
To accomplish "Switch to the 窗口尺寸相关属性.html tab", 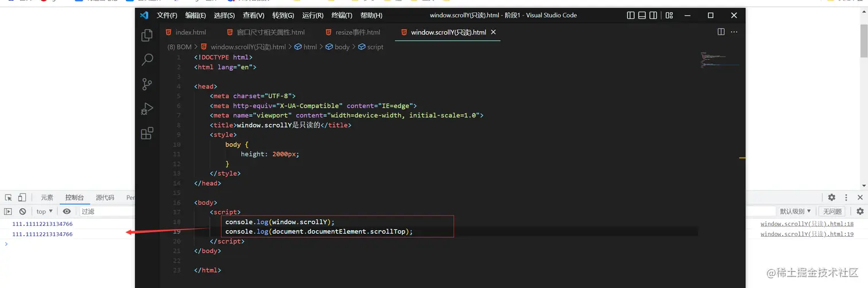I will click(x=266, y=32).
